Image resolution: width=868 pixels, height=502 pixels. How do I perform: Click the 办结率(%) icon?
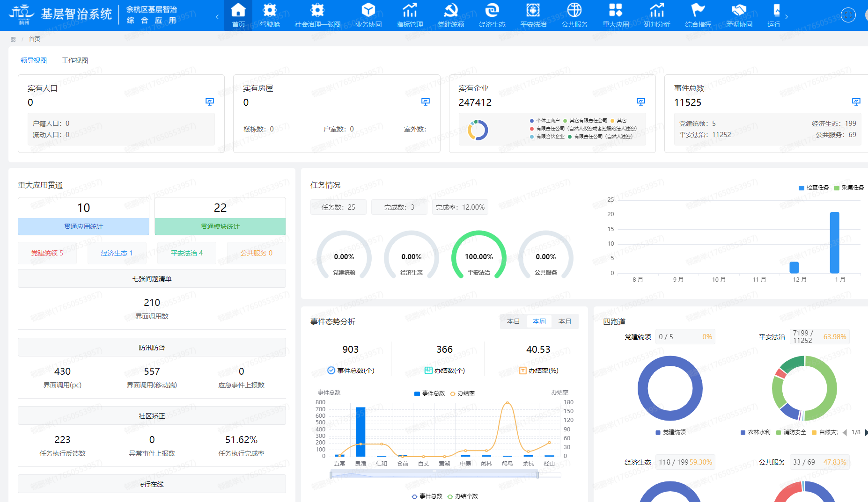[523, 371]
